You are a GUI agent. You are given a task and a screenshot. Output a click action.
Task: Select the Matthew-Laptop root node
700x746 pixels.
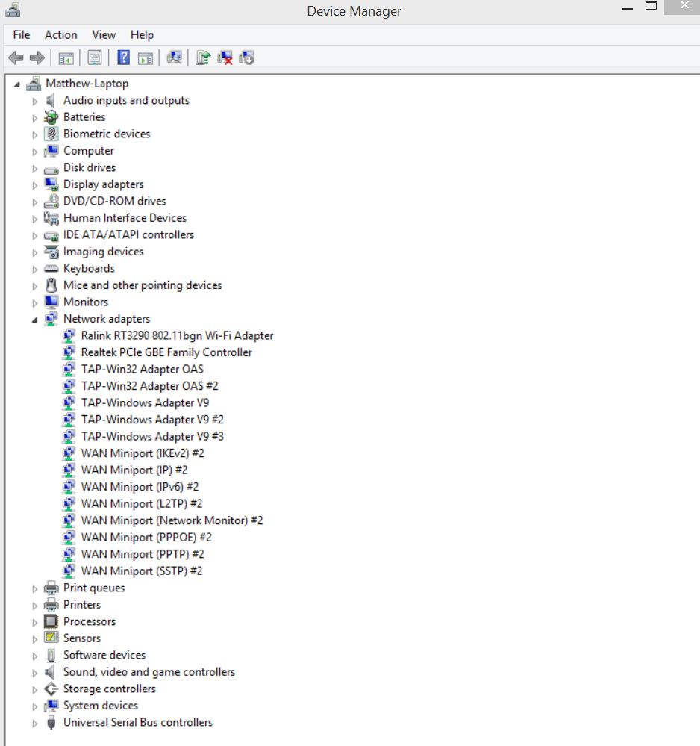coord(87,83)
